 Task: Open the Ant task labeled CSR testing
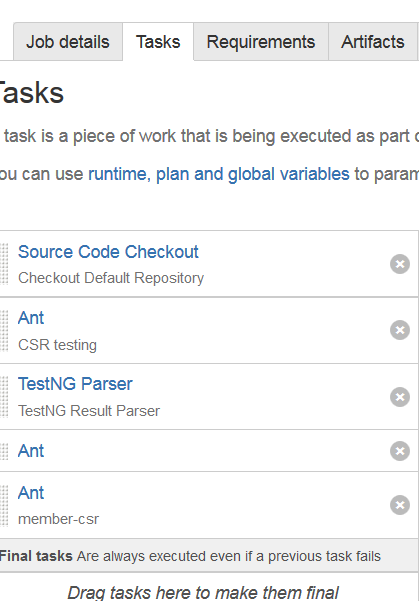[31, 318]
